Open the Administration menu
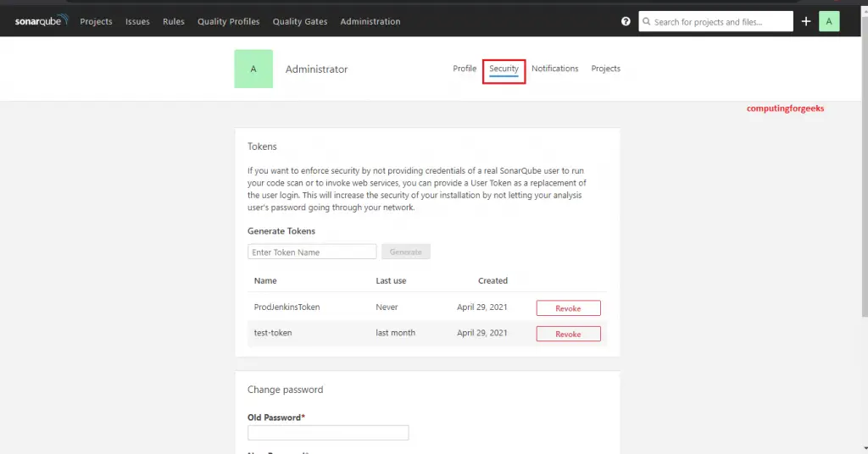The image size is (868, 454). click(370, 21)
